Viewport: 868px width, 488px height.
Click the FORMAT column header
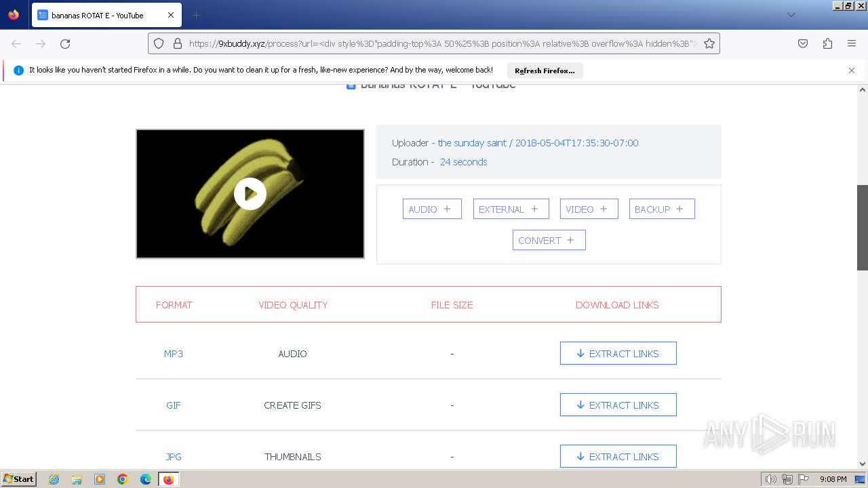[x=174, y=305]
